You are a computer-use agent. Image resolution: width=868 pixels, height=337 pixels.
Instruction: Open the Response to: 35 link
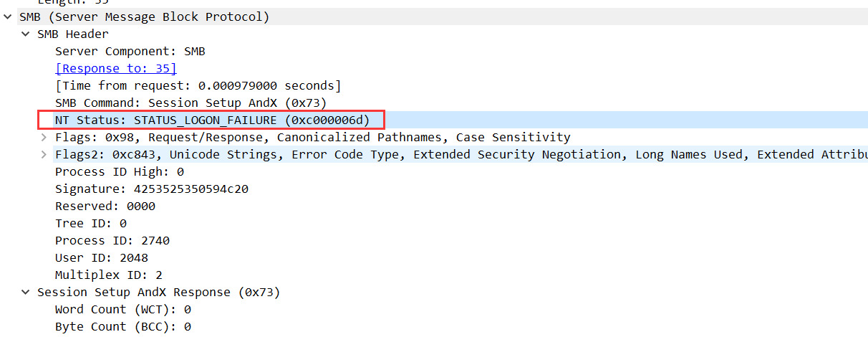click(115, 68)
